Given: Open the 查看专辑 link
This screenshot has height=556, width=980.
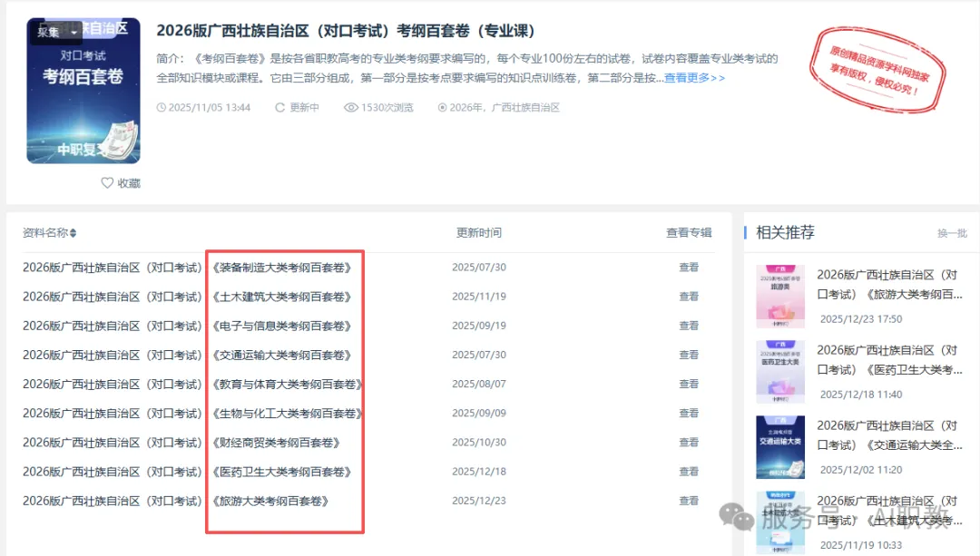Looking at the screenshot, I should (689, 231).
